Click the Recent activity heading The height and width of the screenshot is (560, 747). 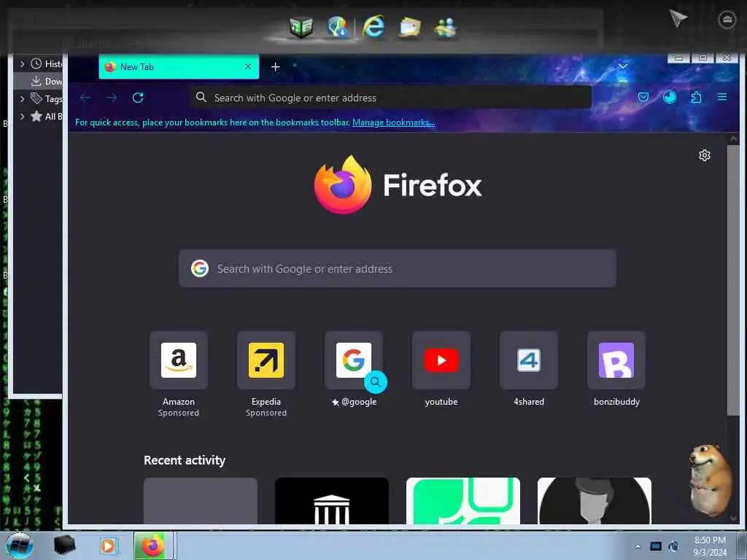[185, 461]
